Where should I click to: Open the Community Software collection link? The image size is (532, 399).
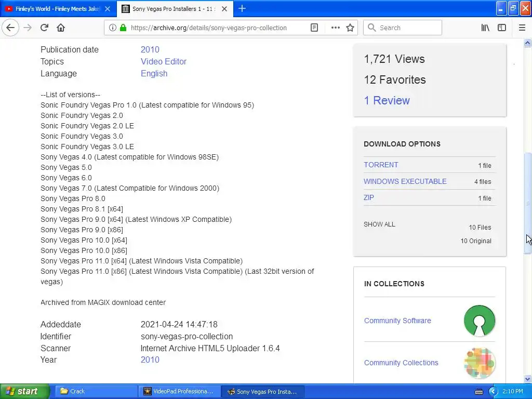tap(397, 321)
